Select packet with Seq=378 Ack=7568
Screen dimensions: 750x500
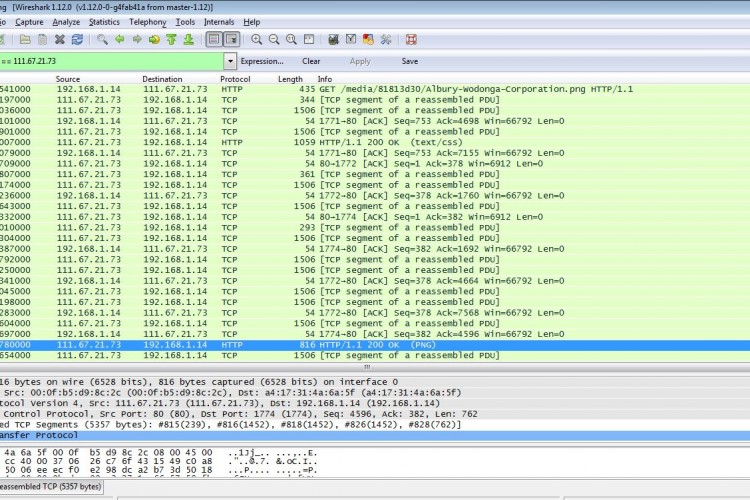[375, 312]
